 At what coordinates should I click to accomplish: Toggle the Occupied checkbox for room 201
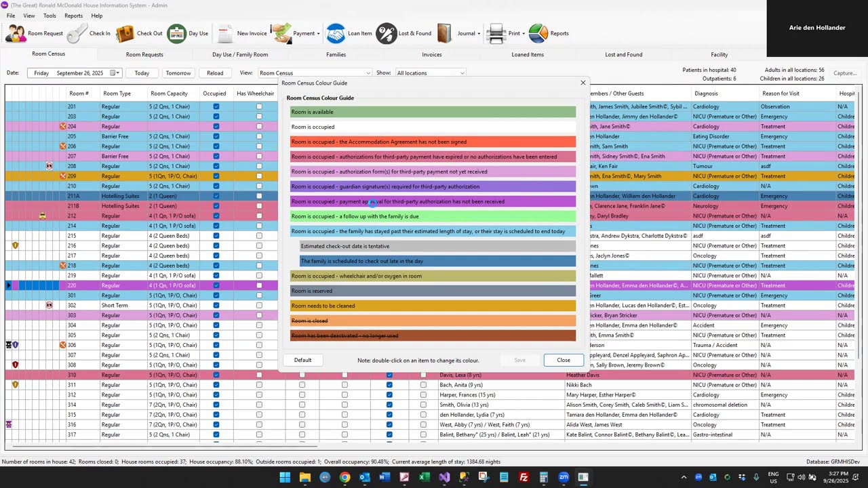click(216, 106)
